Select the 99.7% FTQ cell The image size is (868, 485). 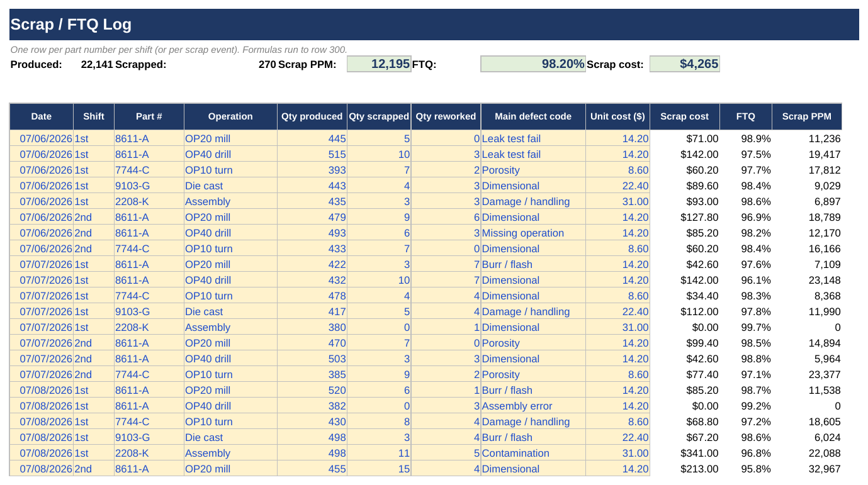(x=746, y=327)
